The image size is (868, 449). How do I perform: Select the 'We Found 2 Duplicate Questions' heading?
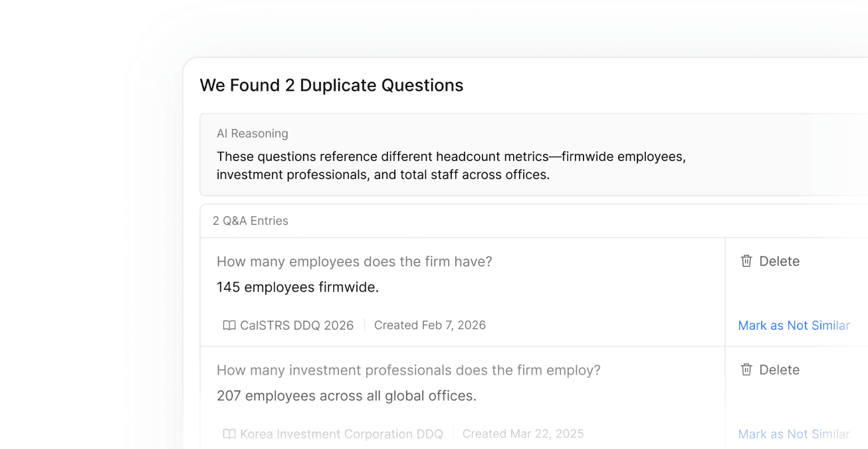click(332, 85)
